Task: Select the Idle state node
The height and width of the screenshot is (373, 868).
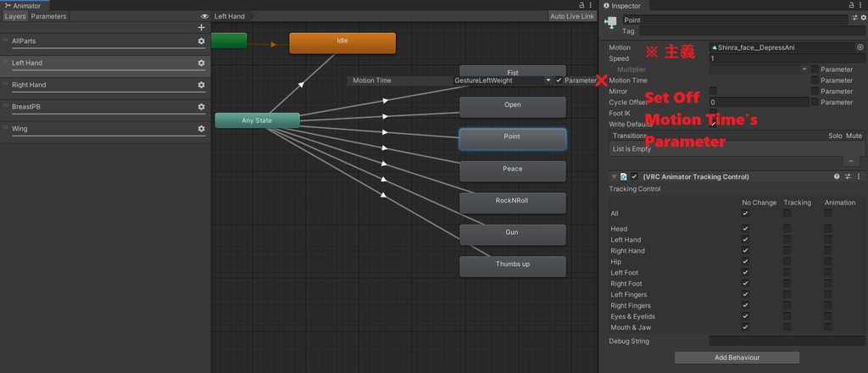Action: coord(342,43)
